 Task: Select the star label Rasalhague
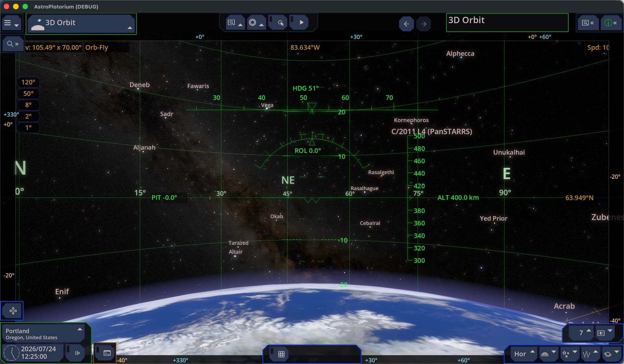coord(364,188)
